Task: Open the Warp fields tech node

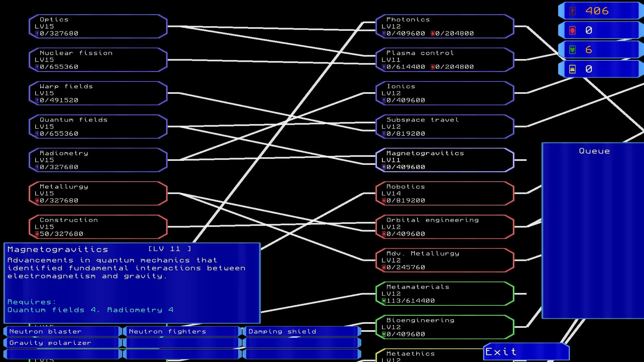Action: click(x=98, y=93)
